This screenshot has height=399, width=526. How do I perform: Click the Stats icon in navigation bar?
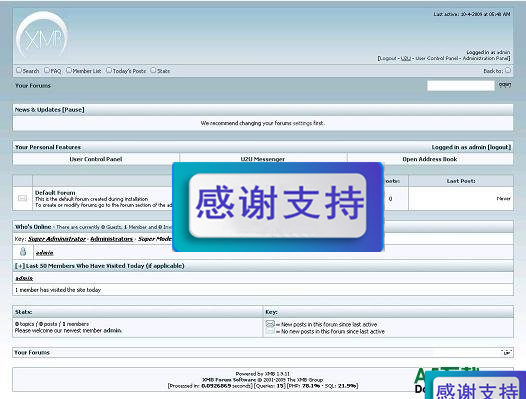153,70
